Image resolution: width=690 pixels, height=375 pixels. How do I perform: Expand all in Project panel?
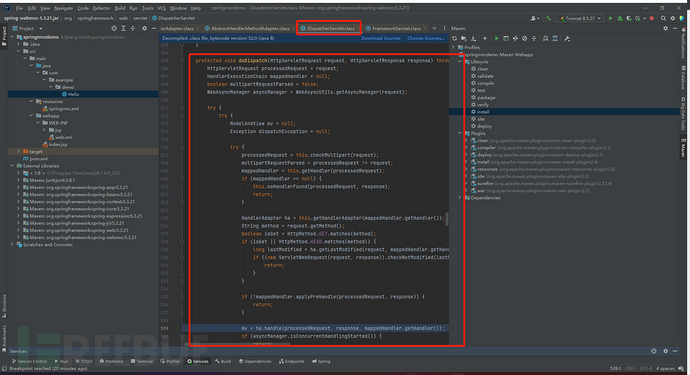(123, 28)
